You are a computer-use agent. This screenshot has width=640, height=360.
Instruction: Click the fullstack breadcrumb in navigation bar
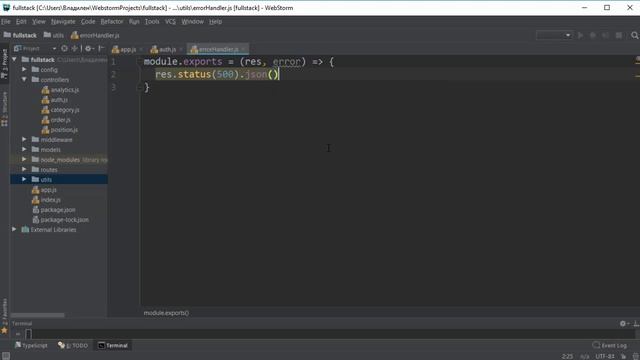(x=20, y=36)
